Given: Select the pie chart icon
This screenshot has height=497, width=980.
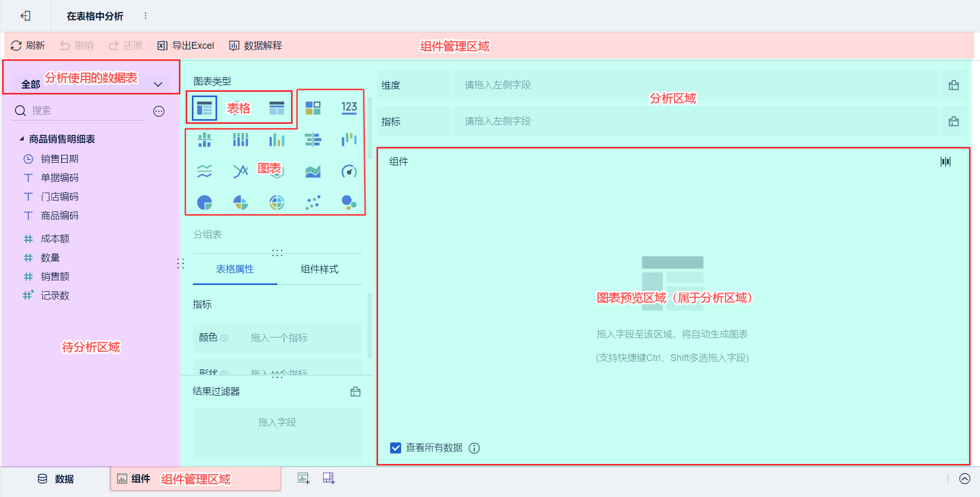Looking at the screenshot, I should [204, 203].
